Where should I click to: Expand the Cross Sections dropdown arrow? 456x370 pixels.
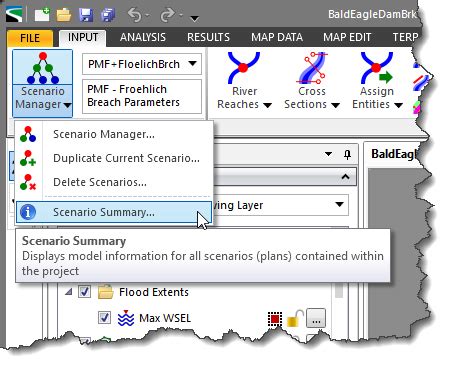point(335,105)
